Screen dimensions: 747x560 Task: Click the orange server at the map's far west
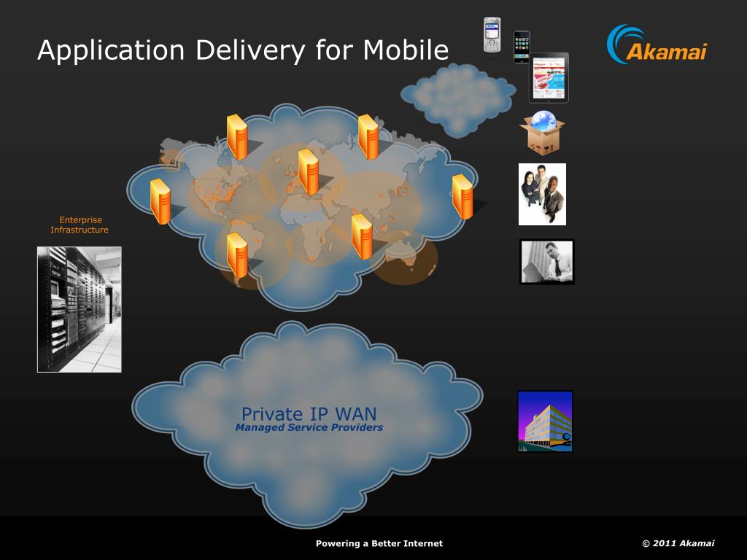tap(160, 201)
